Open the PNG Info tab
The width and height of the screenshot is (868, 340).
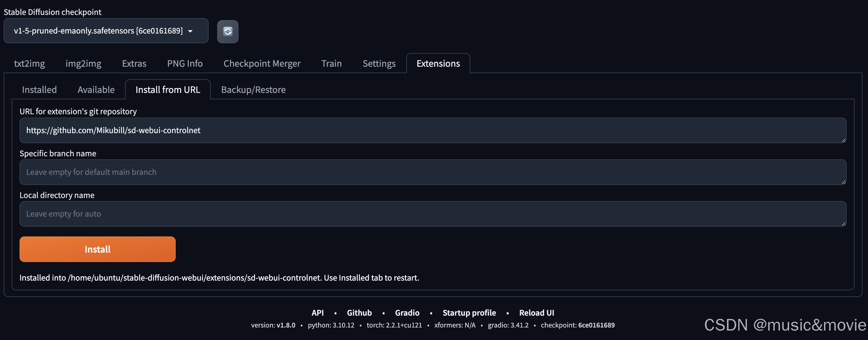click(184, 63)
